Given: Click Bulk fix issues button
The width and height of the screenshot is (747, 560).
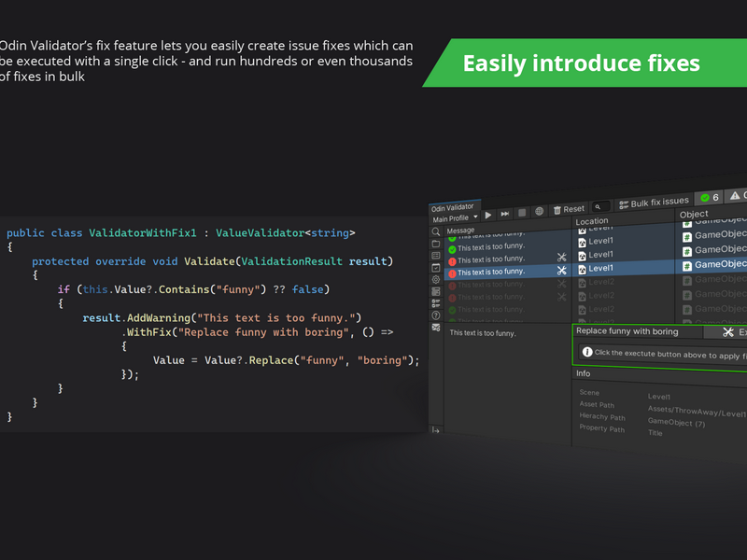Looking at the screenshot, I should pyautogui.click(x=655, y=203).
